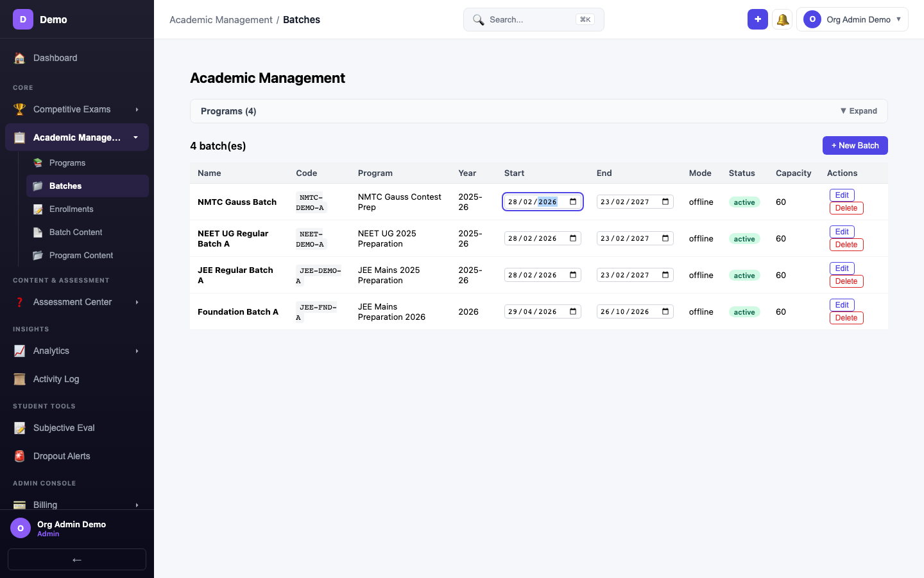The image size is (924, 578).
Task: Click Academic Management breadcrumb link
Action: coord(221,20)
